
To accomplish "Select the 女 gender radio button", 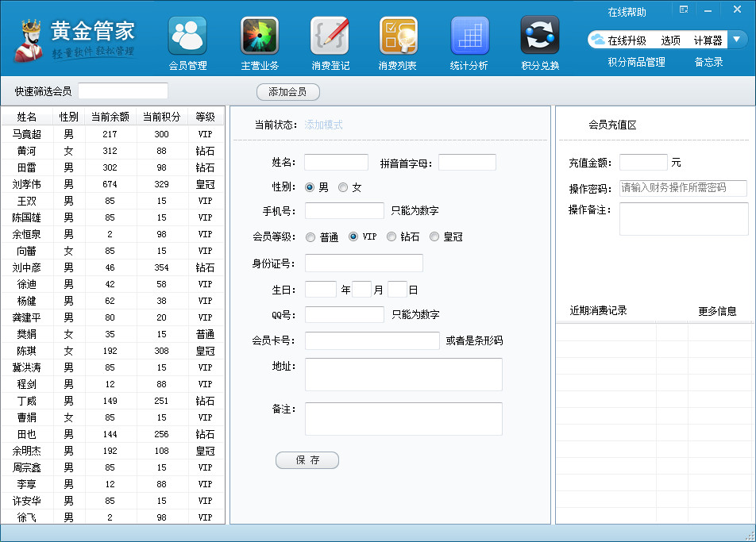I will [343, 187].
